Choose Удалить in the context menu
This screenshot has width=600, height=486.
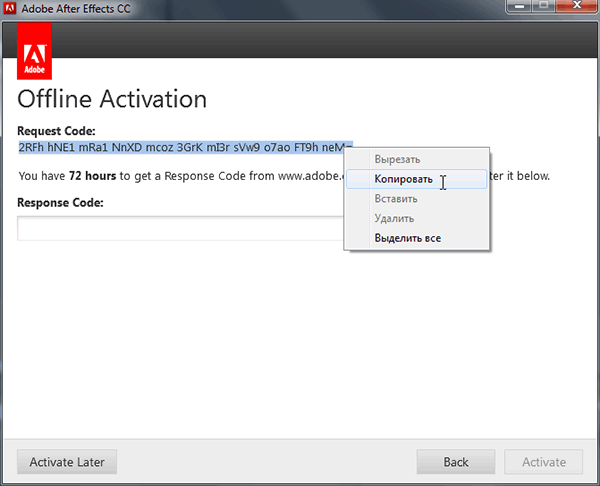pyautogui.click(x=416, y=219)
